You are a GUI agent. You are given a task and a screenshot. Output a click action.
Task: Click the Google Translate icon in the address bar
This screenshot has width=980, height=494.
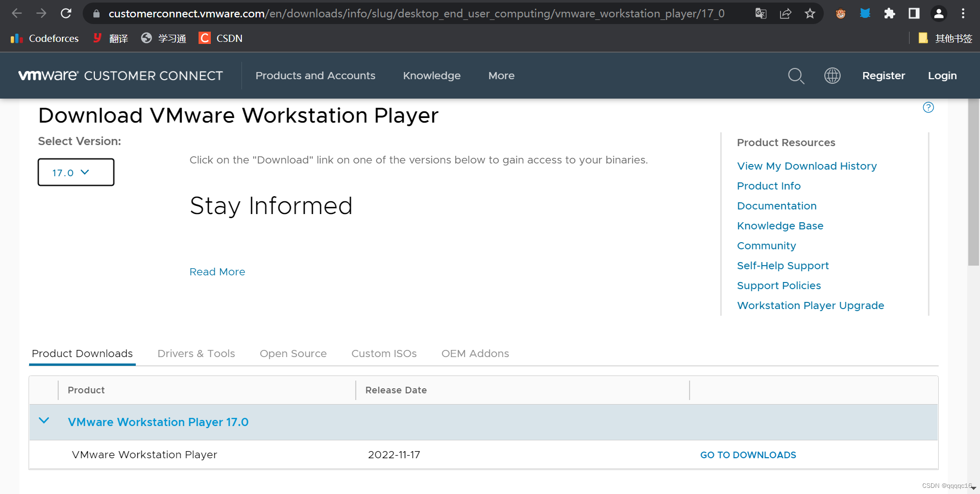(760, 13)
